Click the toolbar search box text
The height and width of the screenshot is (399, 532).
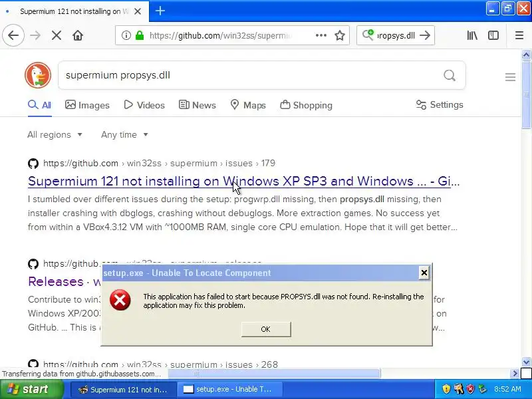coord(396,35)
